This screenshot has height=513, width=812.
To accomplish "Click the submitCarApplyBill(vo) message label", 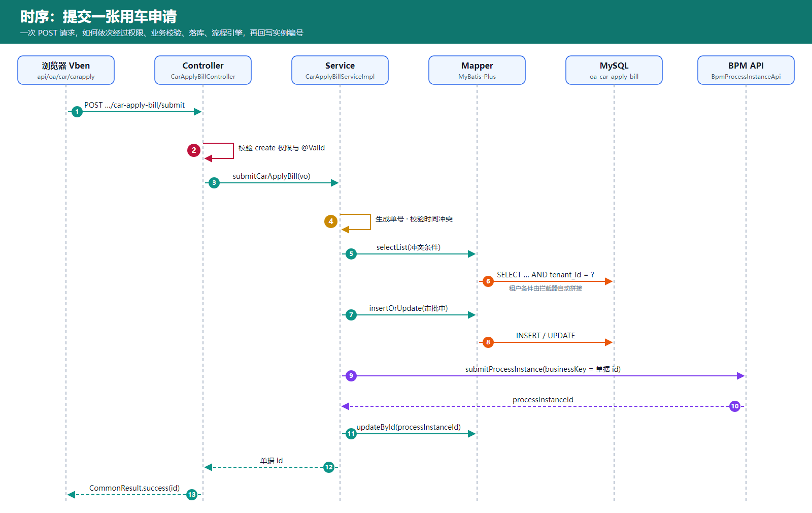I will click(x=272, y=176).
